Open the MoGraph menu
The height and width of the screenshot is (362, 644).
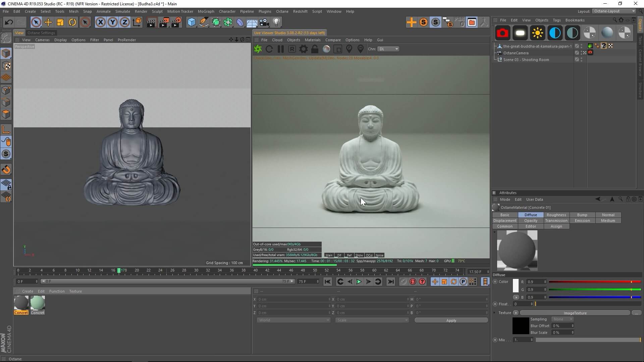[x=206, y=11]
